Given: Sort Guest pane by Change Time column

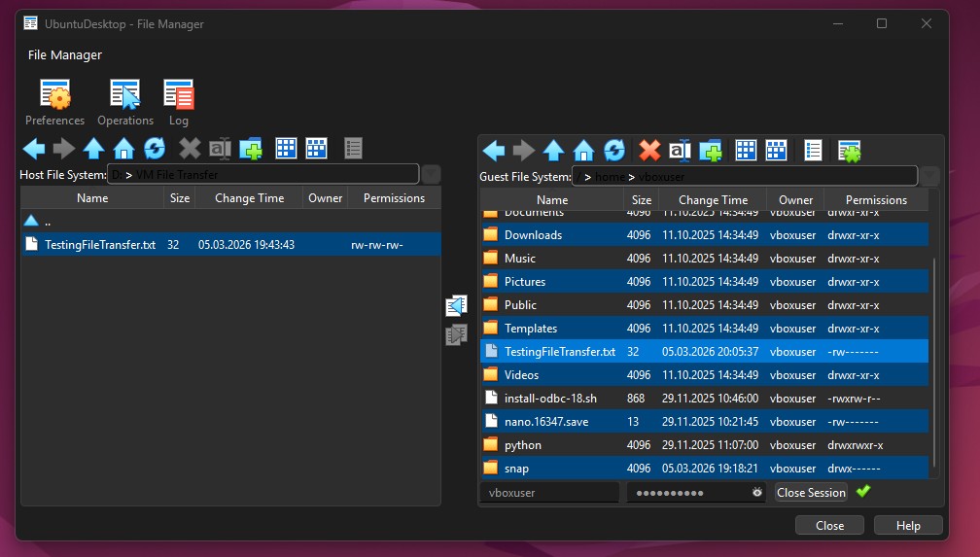Looking at the screenshot, I should (x=714, y=200).
